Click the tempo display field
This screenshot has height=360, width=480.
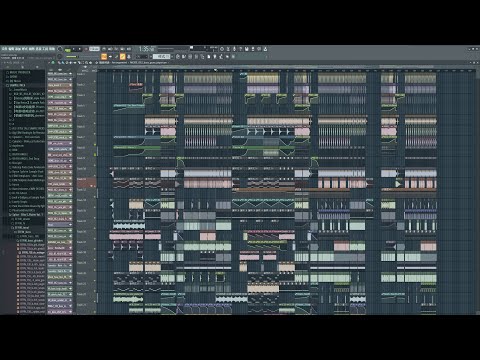click(94, 49)
